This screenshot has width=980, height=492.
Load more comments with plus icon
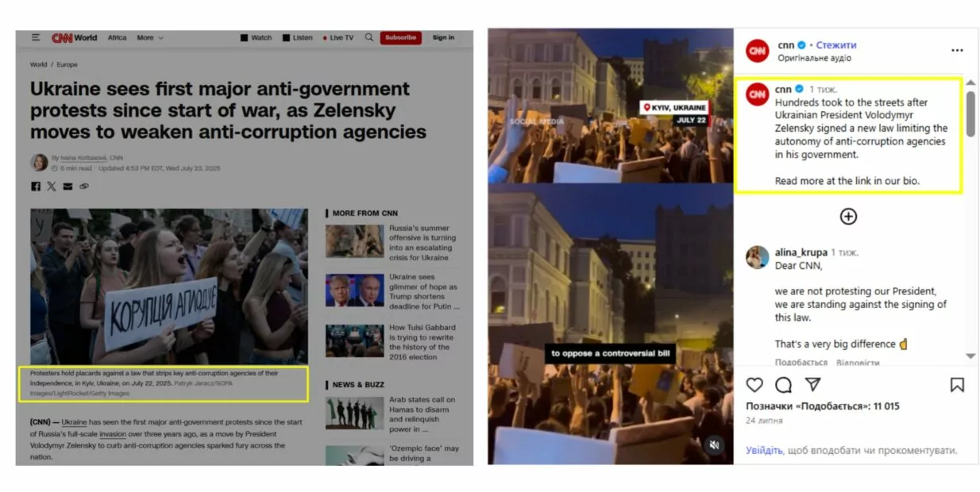[848, 217]
